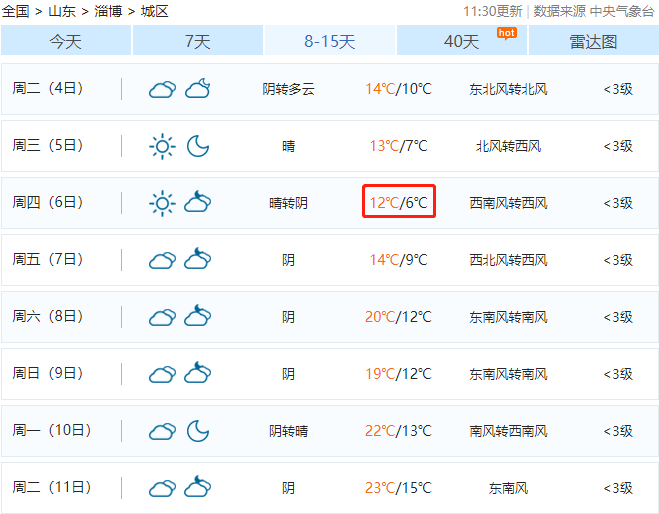Click the 14℃/10℃ temperature

point(398,89)
